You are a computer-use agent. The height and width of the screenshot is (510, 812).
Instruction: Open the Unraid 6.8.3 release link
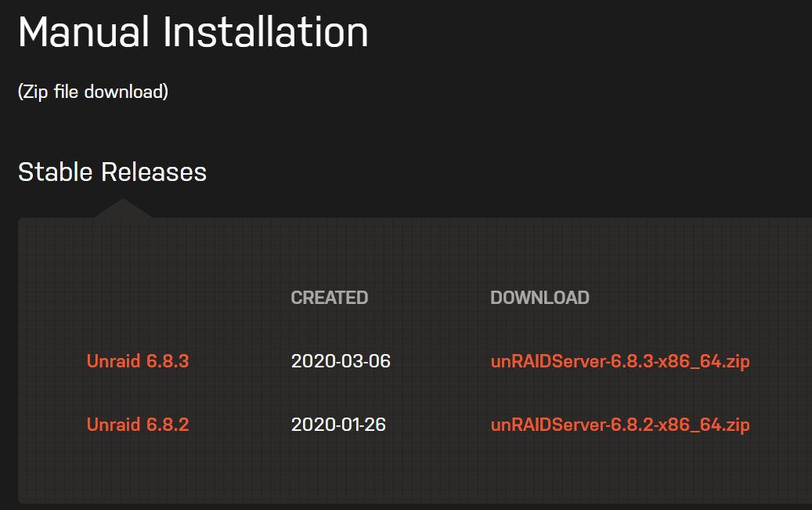tap(138, 361)
